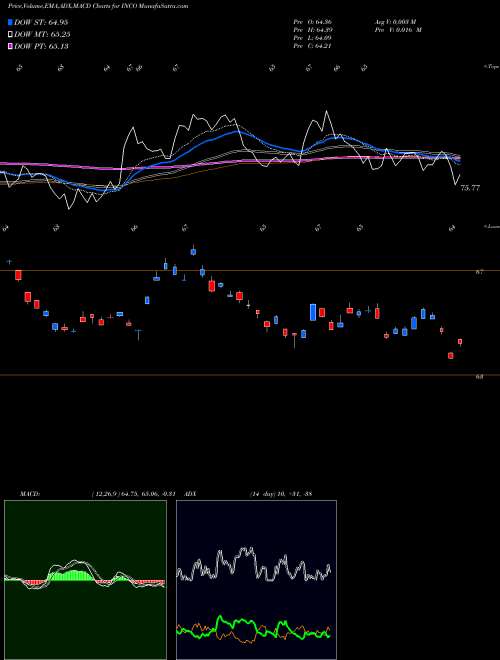The width and height of the screenshot is (500, 660).
Task: Click the 63 level label on candlestick chart
Action: [x=479, y=377]
